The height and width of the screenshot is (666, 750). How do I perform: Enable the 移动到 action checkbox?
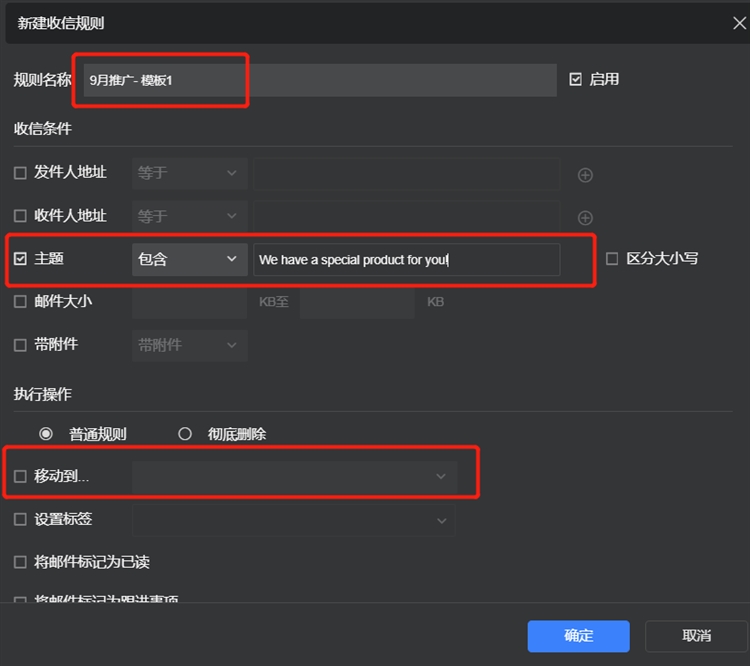pos(20,477)
